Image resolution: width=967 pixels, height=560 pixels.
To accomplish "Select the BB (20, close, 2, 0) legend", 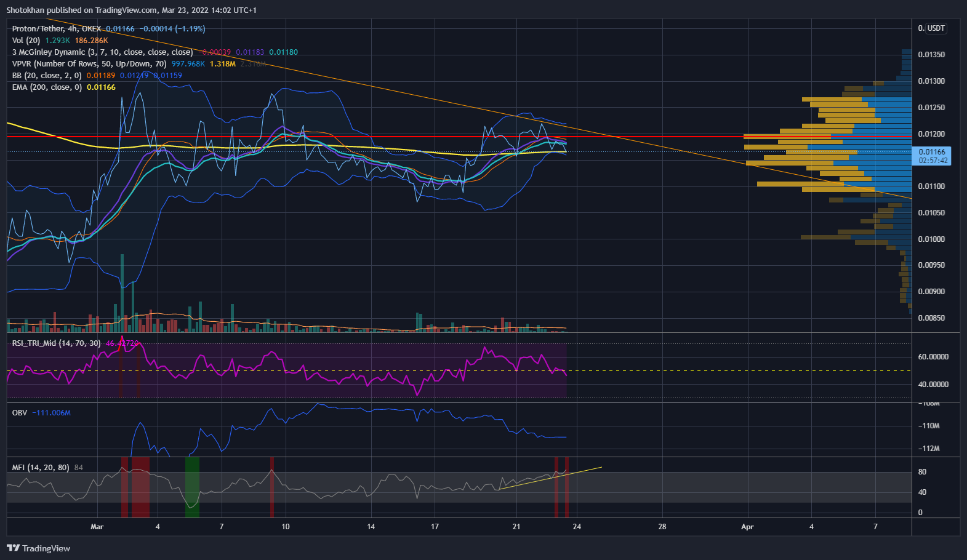I will (x=47, y=76).
